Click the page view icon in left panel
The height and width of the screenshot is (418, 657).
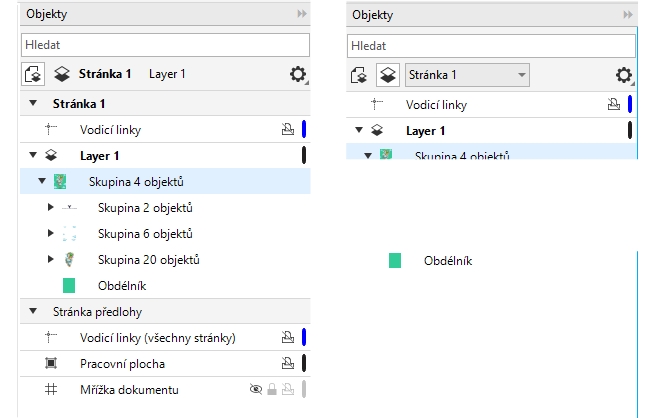(x=34, y=74)
